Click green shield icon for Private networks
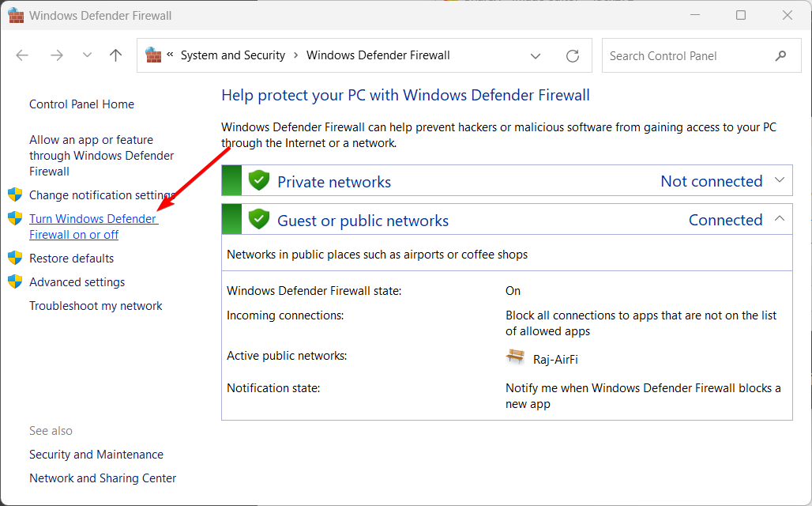Viewport: 812px width, 506px height. tap(259, 180)
